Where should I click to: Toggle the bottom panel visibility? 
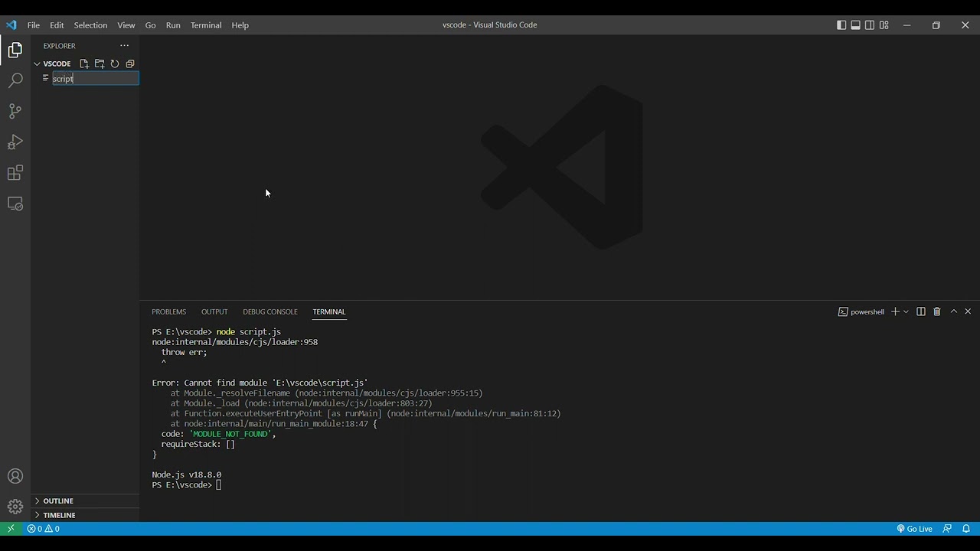point(856,25)
